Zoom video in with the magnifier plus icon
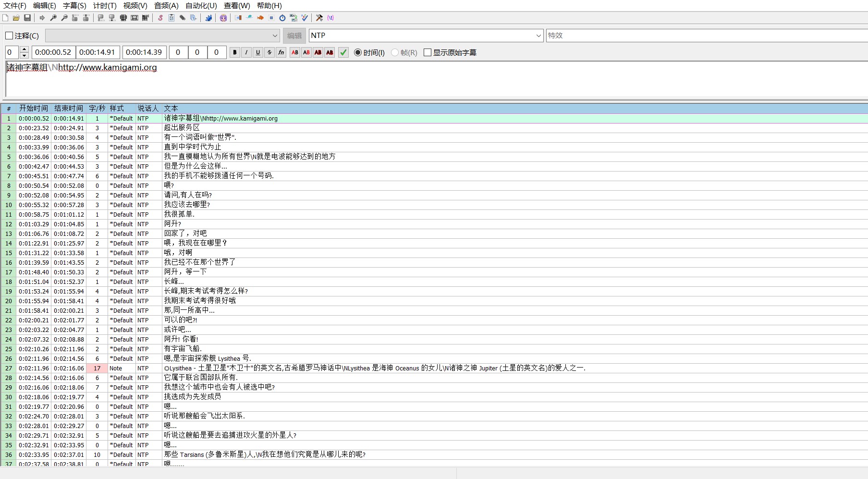The width and height of the screenshot is (868, 479). coord(53,18)
